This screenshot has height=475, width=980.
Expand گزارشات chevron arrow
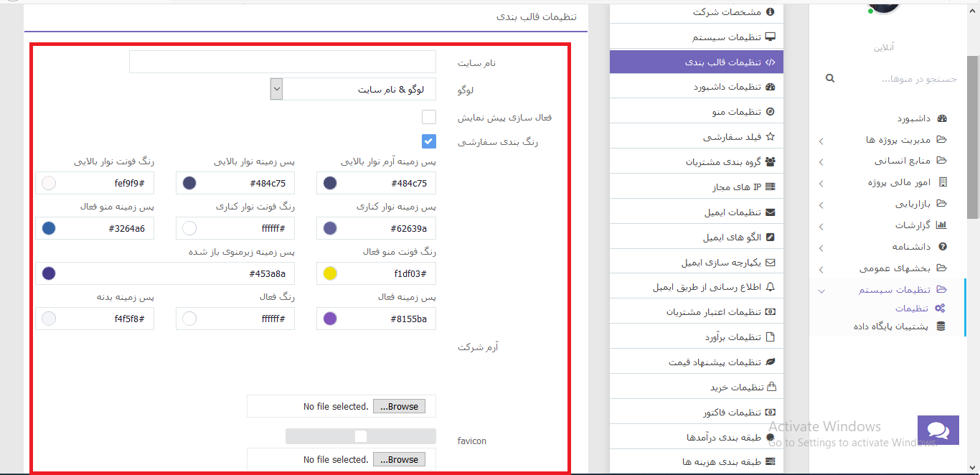click(821, 227)
